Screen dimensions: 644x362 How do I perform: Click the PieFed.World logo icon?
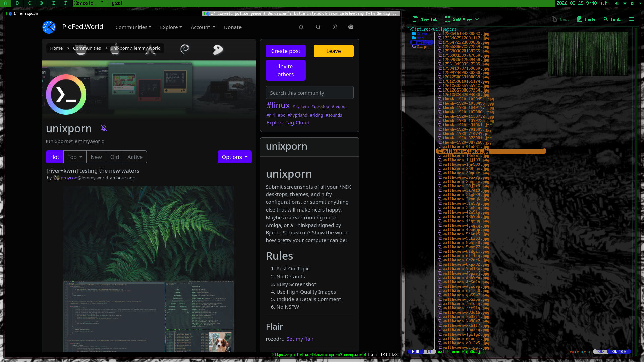[49, 27]
